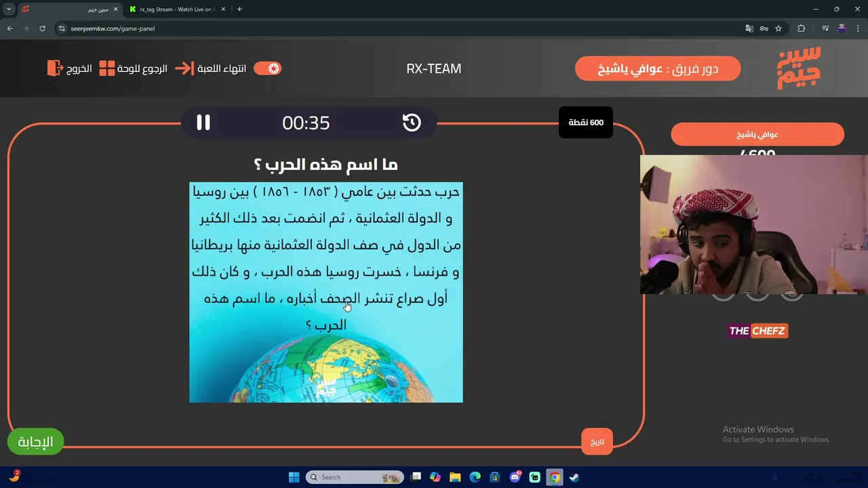Click the question heading ما اسم هذه الحرب ؟
The image size is (868, 488).
click(x=325, y=165)
